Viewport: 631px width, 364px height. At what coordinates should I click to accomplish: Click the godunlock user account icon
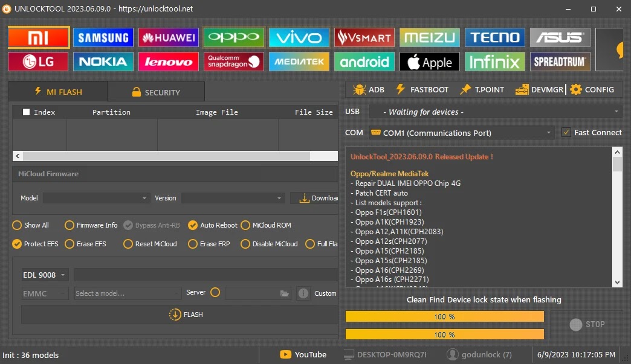[453, 355]
